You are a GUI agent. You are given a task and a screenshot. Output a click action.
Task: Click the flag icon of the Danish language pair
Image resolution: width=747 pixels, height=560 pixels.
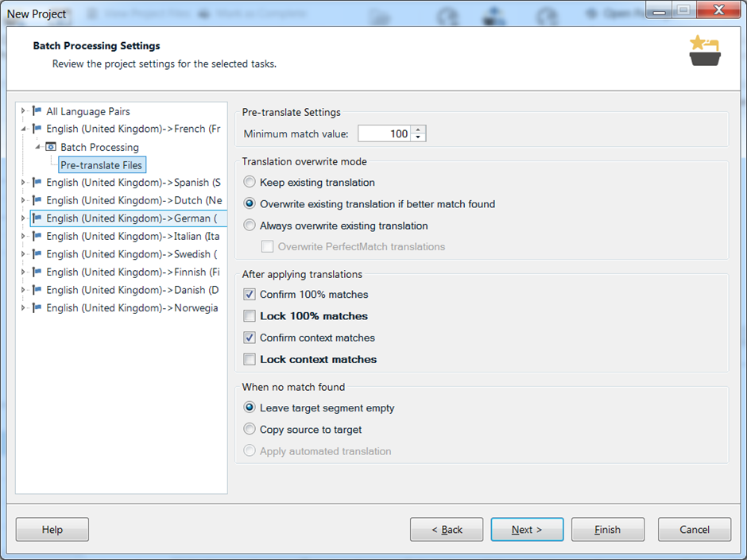click(x=37, y=289)
